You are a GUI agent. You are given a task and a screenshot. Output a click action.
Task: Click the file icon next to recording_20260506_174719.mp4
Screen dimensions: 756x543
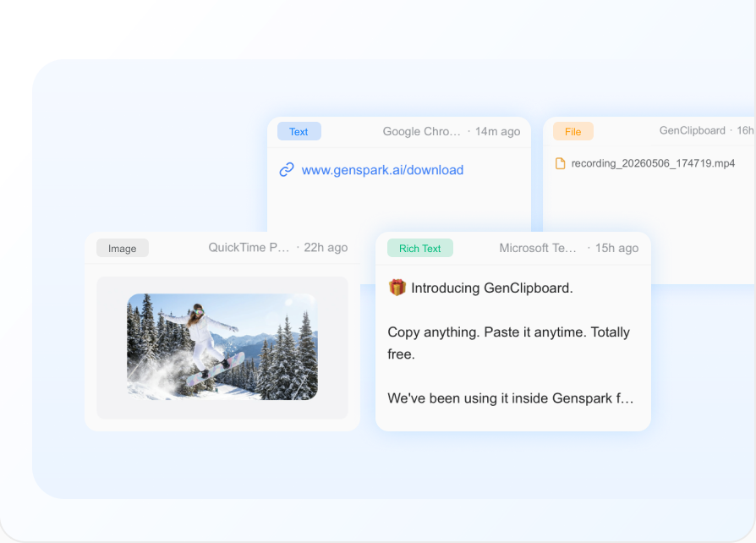click(561, 163)
